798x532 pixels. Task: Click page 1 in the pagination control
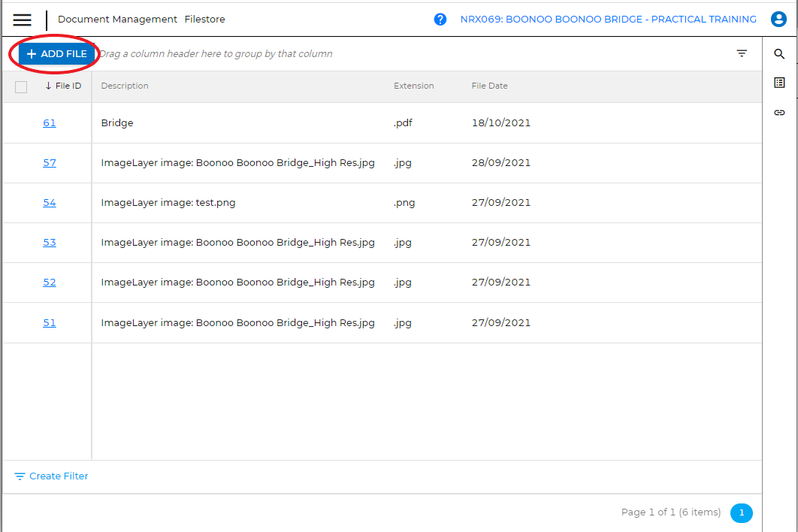pos(742,512)
